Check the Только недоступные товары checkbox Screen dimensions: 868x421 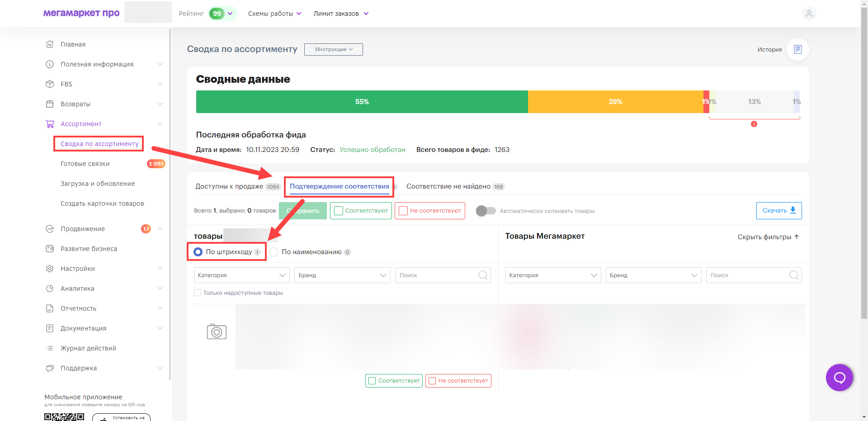198,293
